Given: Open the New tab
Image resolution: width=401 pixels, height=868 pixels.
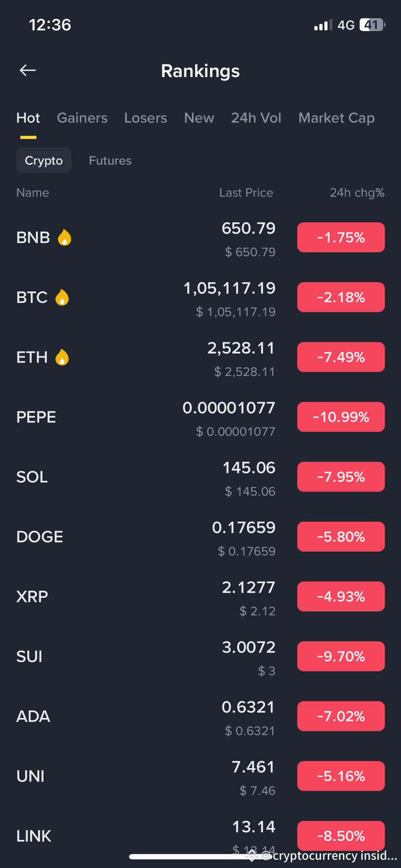Looking at the screenshot, I should click(199, 118).
